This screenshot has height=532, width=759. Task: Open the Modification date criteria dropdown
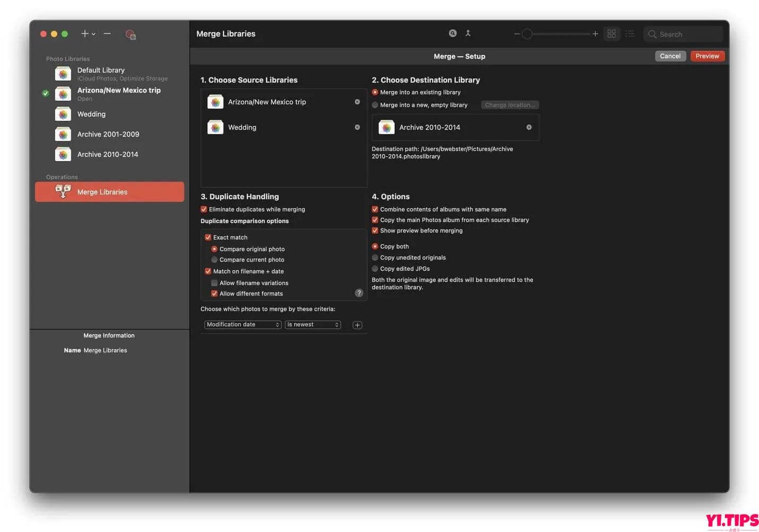click(x=243, y=324)
